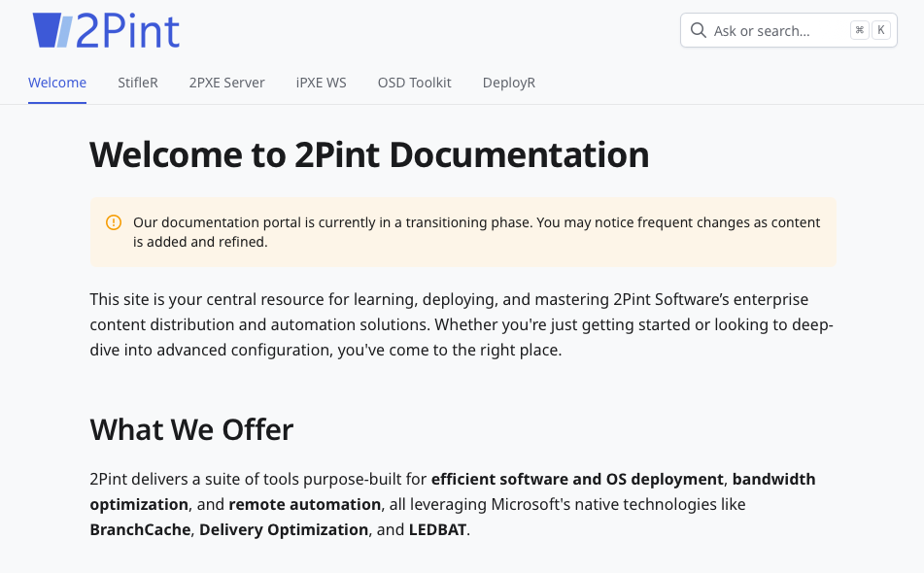Click the 2Pint logo
Image resolution: width=924 pixels, height=573 pixels.
coord(106,31)
